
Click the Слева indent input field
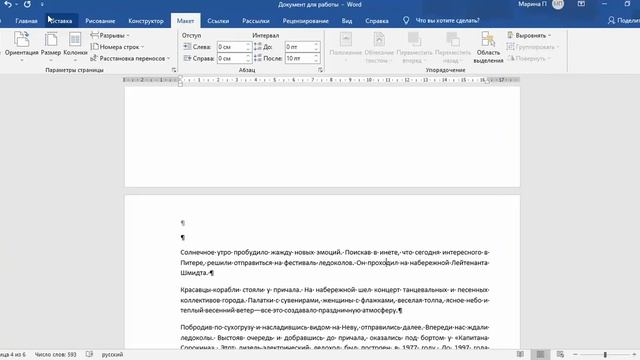tap(231, 47)
